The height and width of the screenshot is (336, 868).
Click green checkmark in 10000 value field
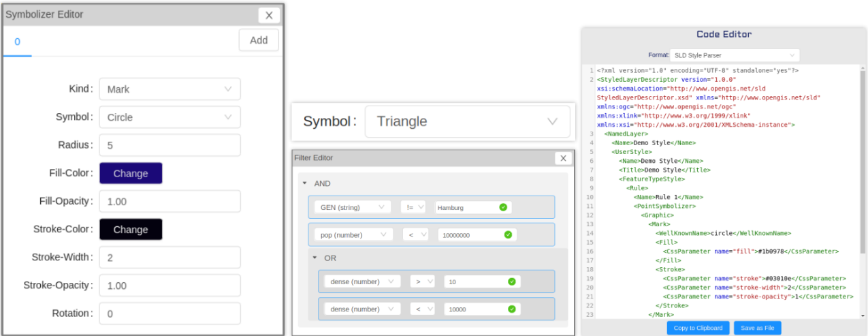coord(511,309)
